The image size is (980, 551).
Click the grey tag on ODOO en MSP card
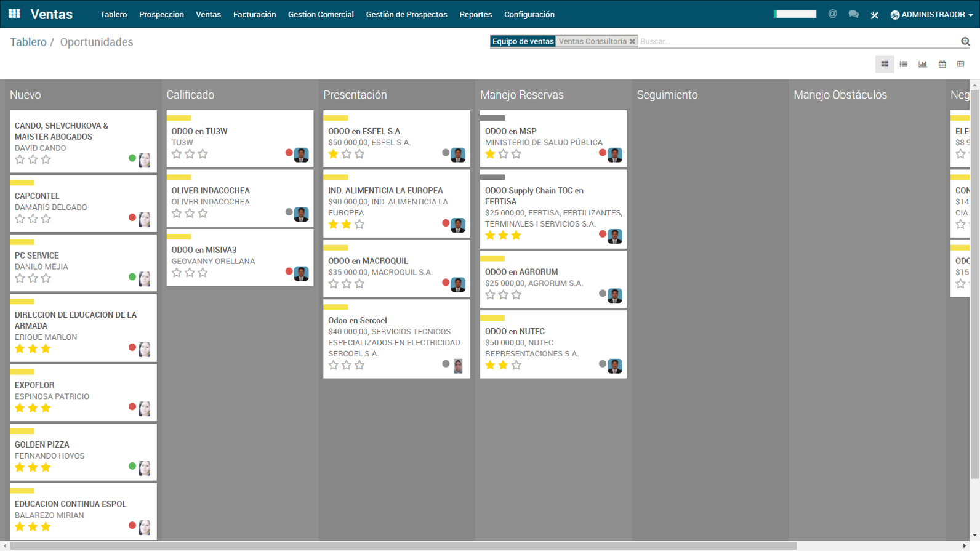[x=492, y=118]
